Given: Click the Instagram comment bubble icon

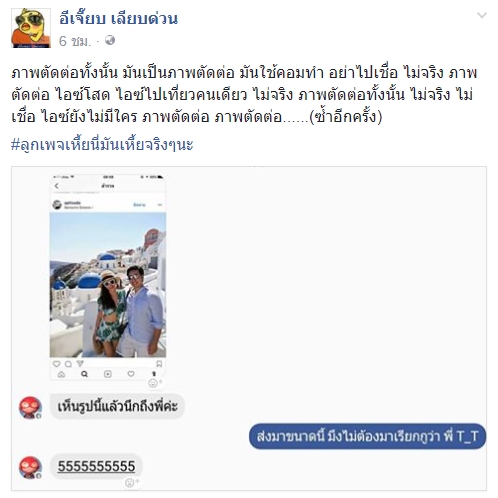Looking at the screenshot, I should click(68, 364).
